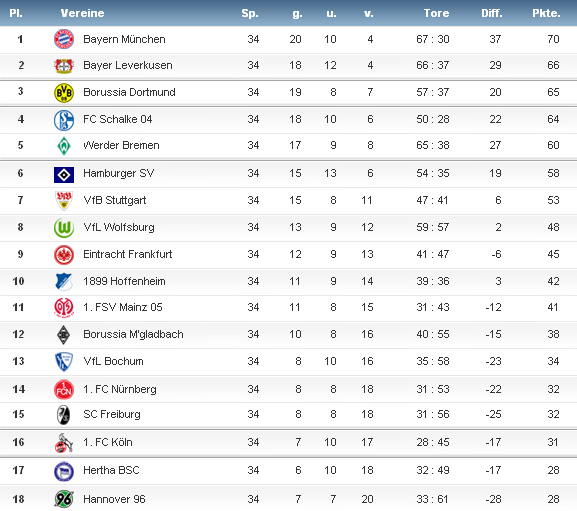Open the Borussia Dortmund BVB crest
577x511 pixels.
[x=64, y=93]
